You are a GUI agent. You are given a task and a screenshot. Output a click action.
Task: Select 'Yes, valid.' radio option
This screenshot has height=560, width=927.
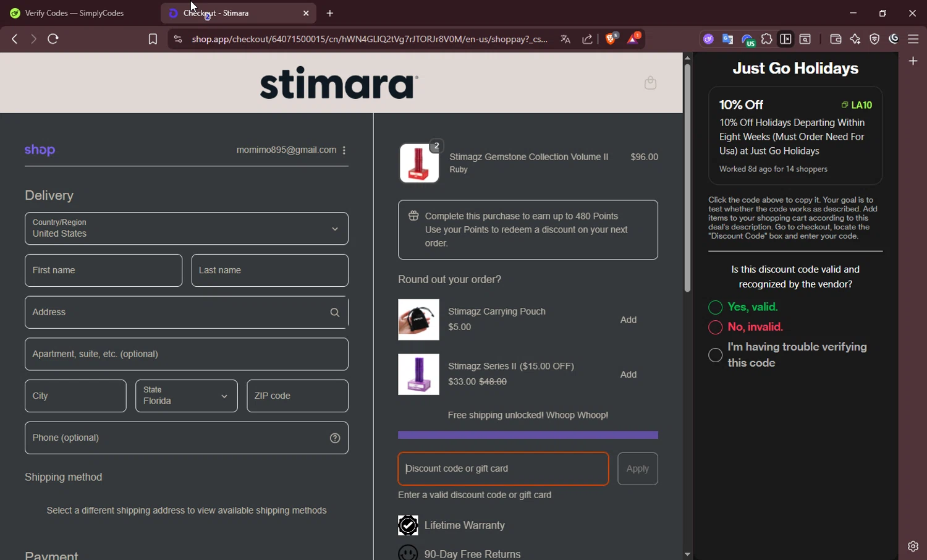[x=715, y=307]
